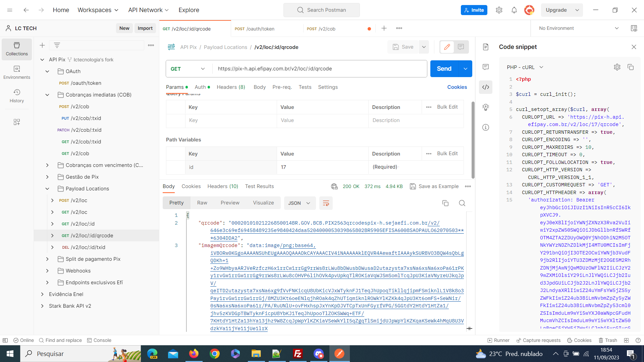
Task: Toggle the Params dot indicator on
Action: [185, 87]
